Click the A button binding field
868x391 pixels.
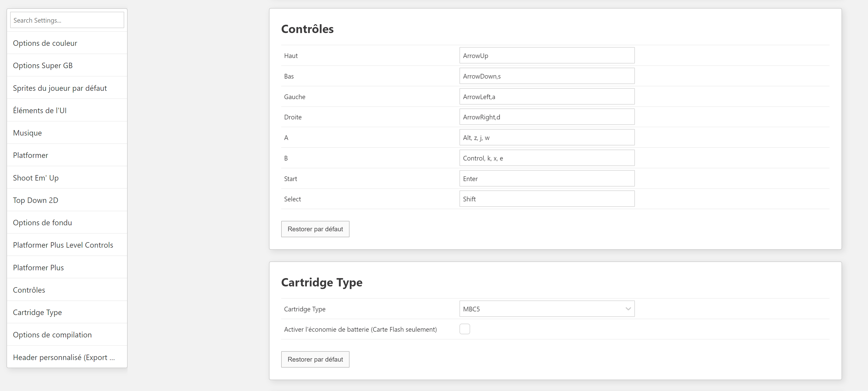pos(547,138)
